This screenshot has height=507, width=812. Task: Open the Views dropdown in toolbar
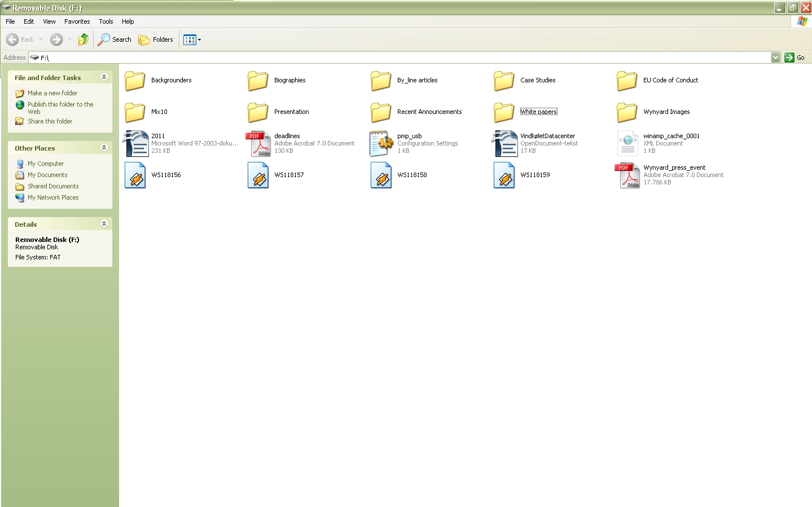point(192,39)
